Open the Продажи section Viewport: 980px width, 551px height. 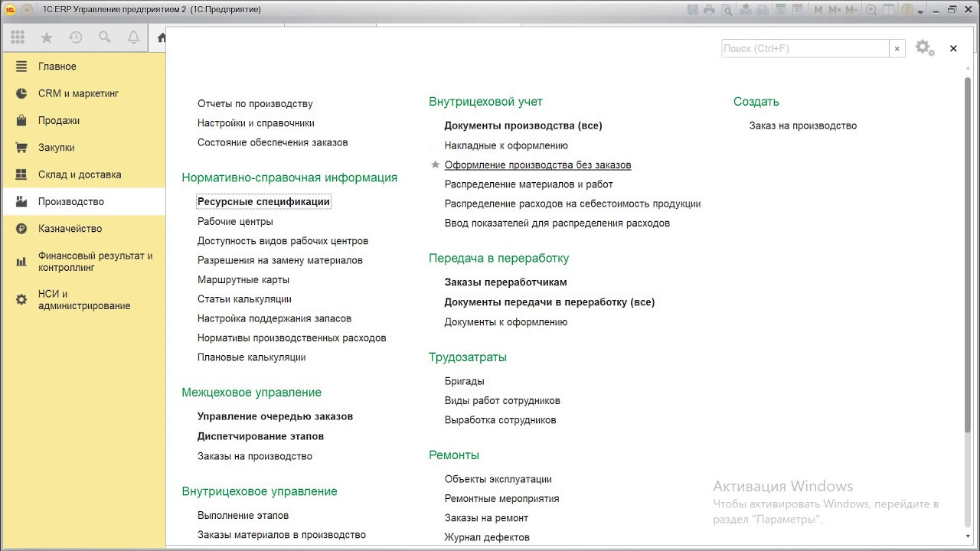point(83,120)
